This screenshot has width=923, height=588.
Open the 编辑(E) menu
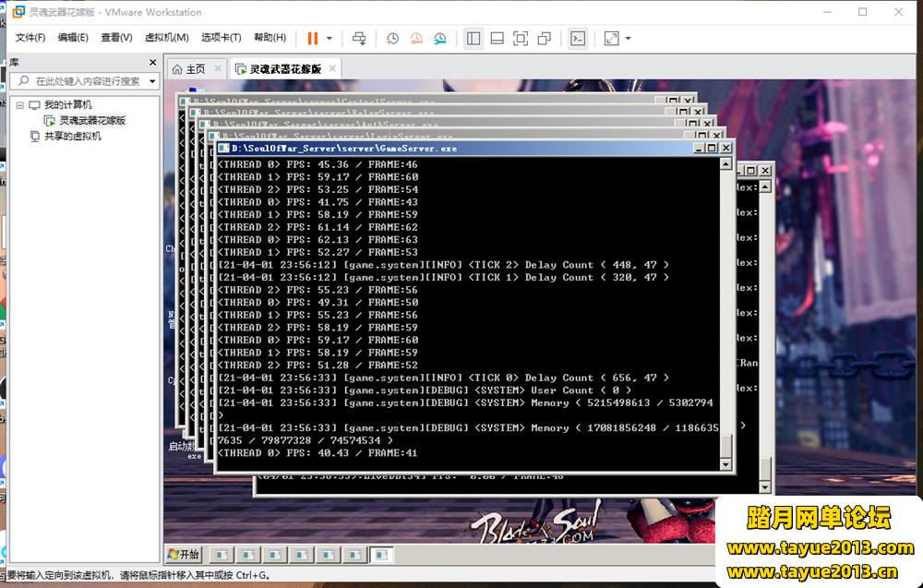pyautogui.click(x=73, y=38)
